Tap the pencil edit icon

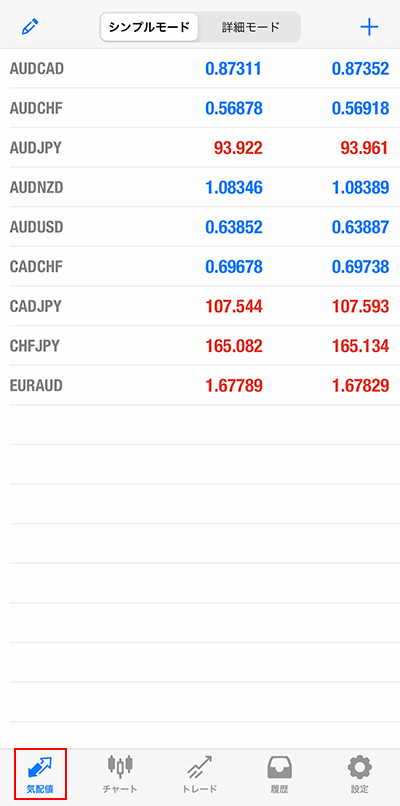click(31, 27)
